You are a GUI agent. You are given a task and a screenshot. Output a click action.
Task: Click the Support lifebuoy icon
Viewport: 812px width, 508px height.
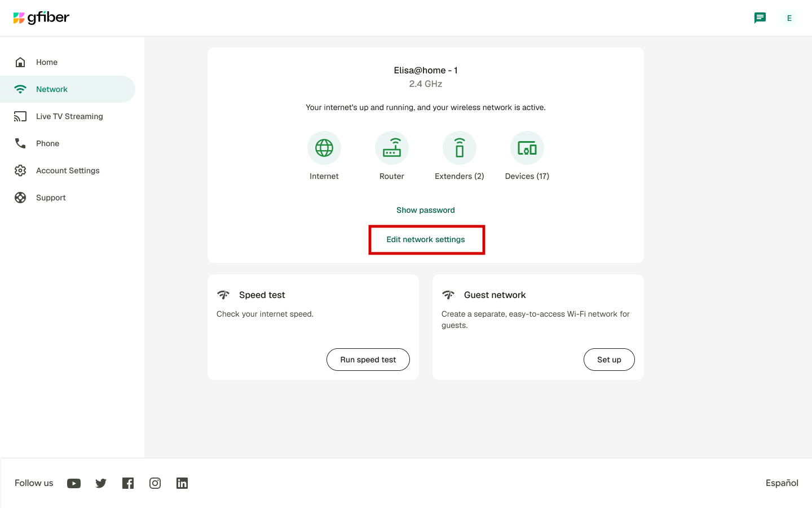coord(20,198)
